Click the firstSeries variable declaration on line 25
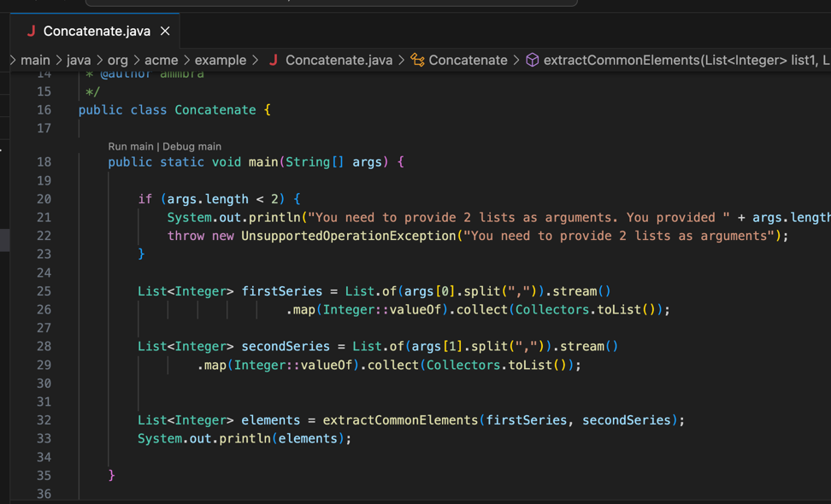 coord(280,291)
